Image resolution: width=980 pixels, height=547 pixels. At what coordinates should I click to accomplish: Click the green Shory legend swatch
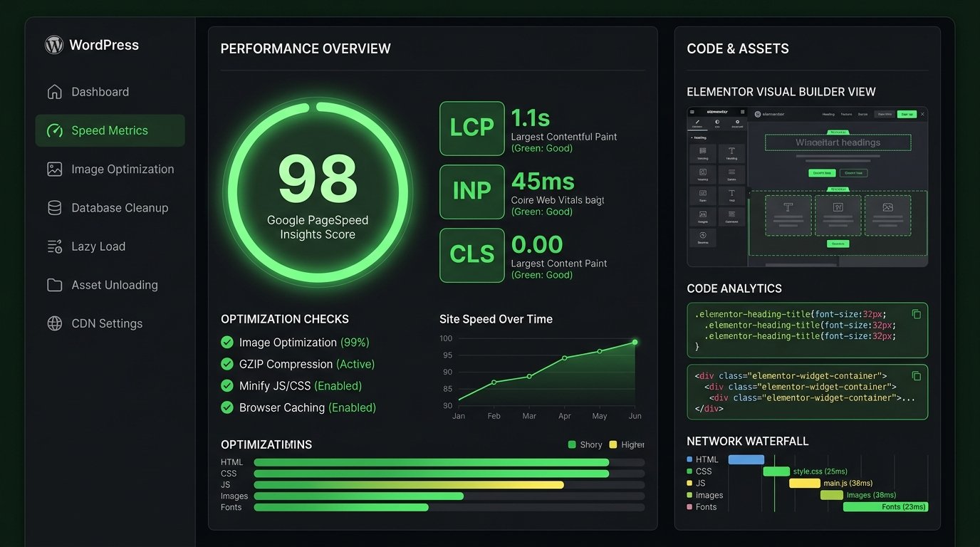point(572,444)
